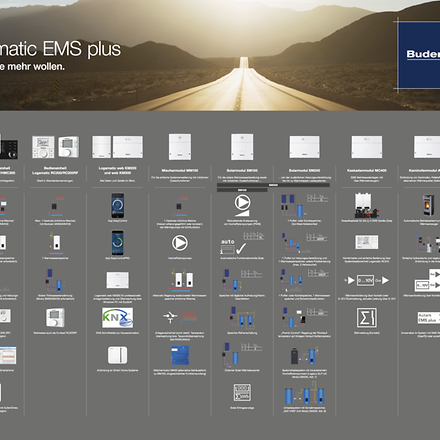Click the wood stove image under Kaminofenmodul
The image size is (440, 440).
click(428, 205)
